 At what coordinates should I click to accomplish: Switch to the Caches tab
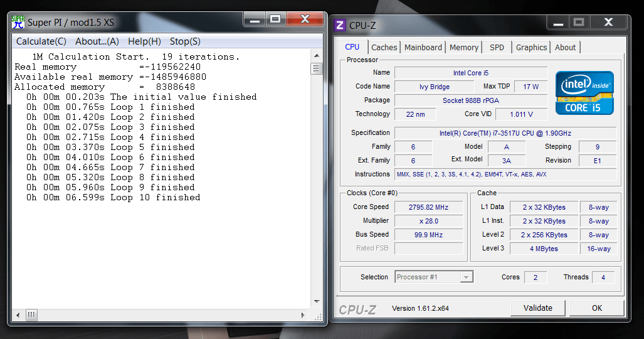[384, 47]
